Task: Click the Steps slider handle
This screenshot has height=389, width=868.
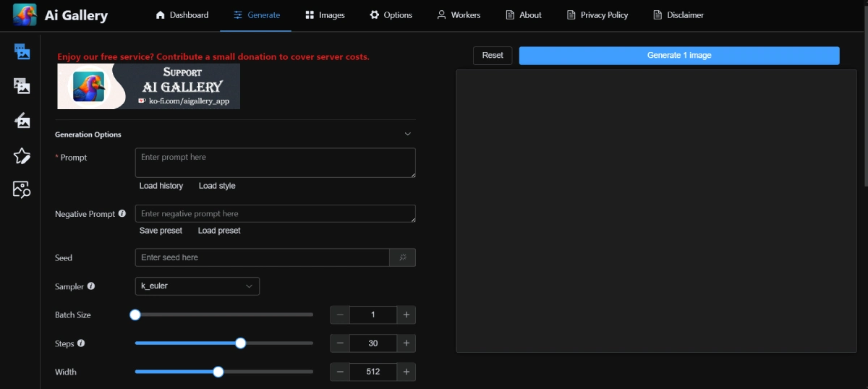Action: coord(241,343)
